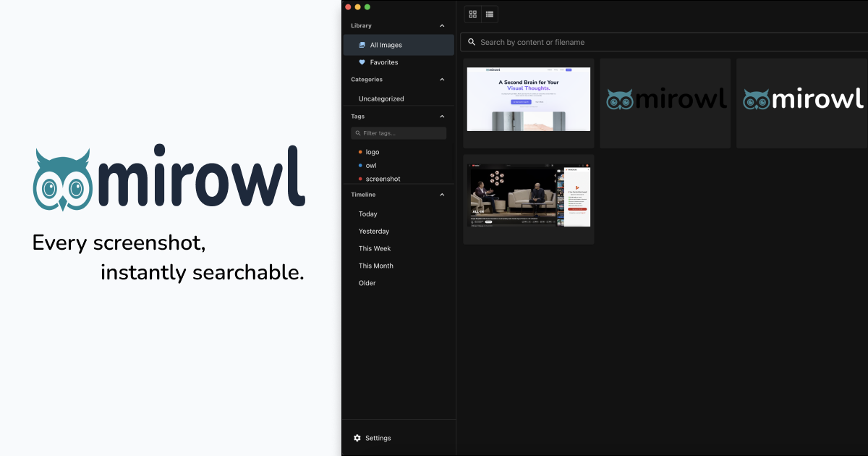This screenshot has height=456, width=868.
Task: Collapse the Library section
Action: (x=442, y=25)
